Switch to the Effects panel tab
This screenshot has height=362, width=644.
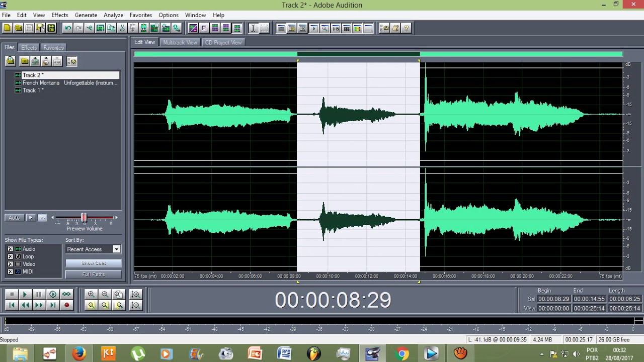(29, 48)
